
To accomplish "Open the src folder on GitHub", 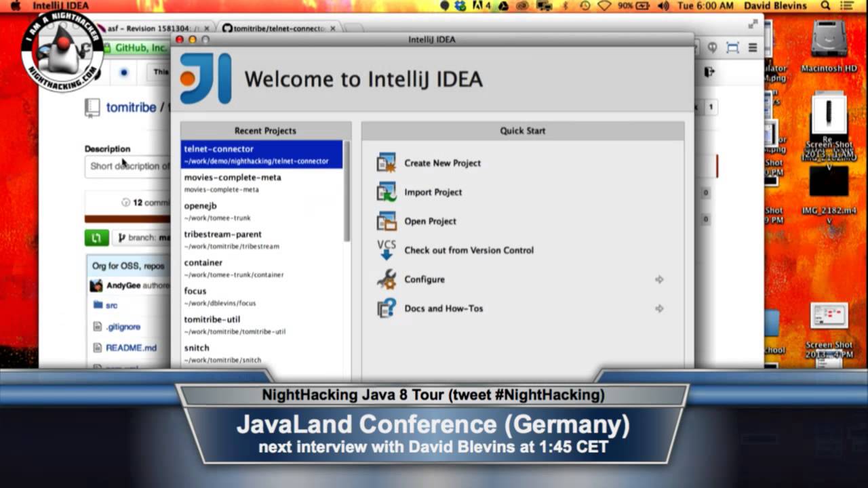I will click(111, 306).
